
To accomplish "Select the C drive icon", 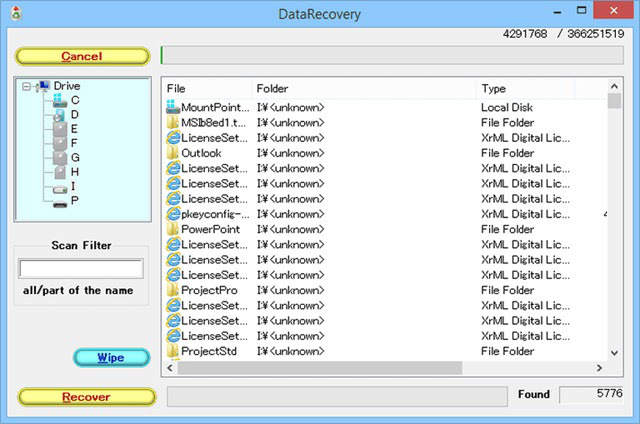I will (x=60, y=100).
